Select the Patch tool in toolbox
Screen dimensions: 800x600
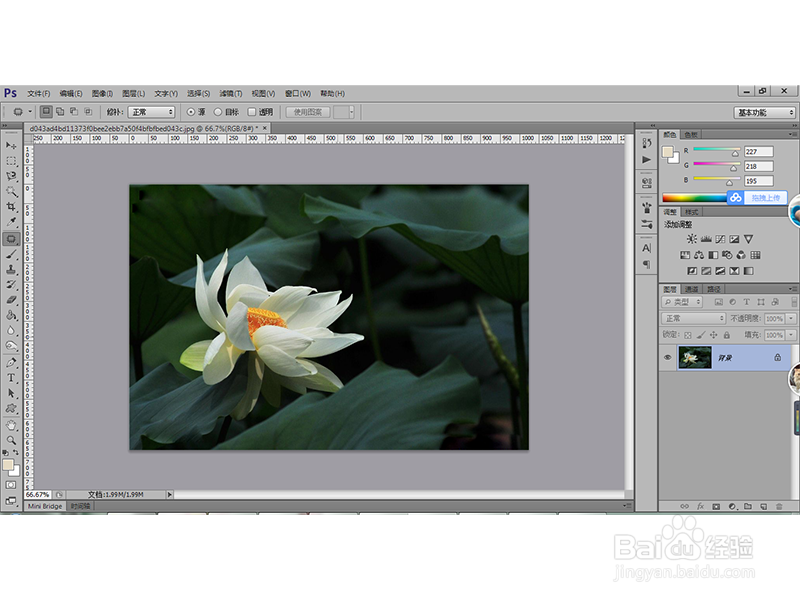coord(11,238)
